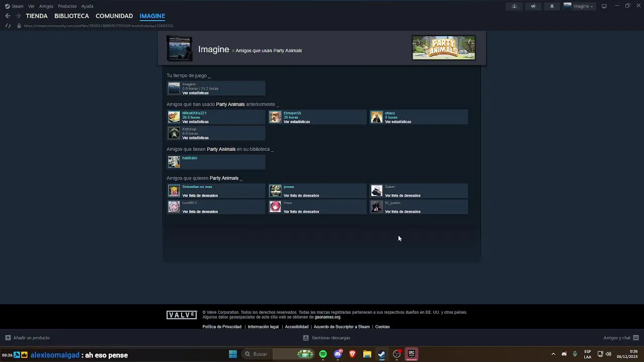View stats under Imagine's playtime
Viewport: 644px width, 362px height.
tap(195, 93)
